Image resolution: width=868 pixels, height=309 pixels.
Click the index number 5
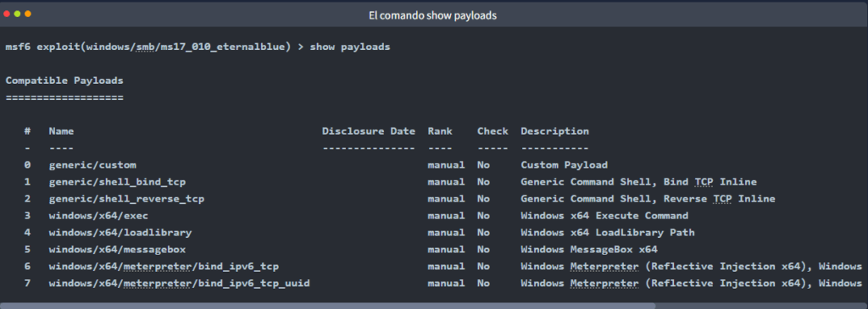(x=28, y=249)
